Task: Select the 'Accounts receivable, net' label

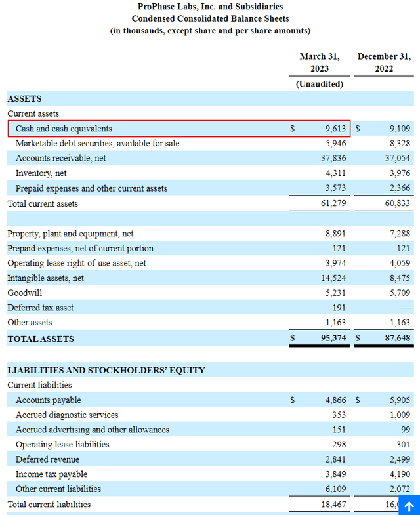Action: click(61, 158)
